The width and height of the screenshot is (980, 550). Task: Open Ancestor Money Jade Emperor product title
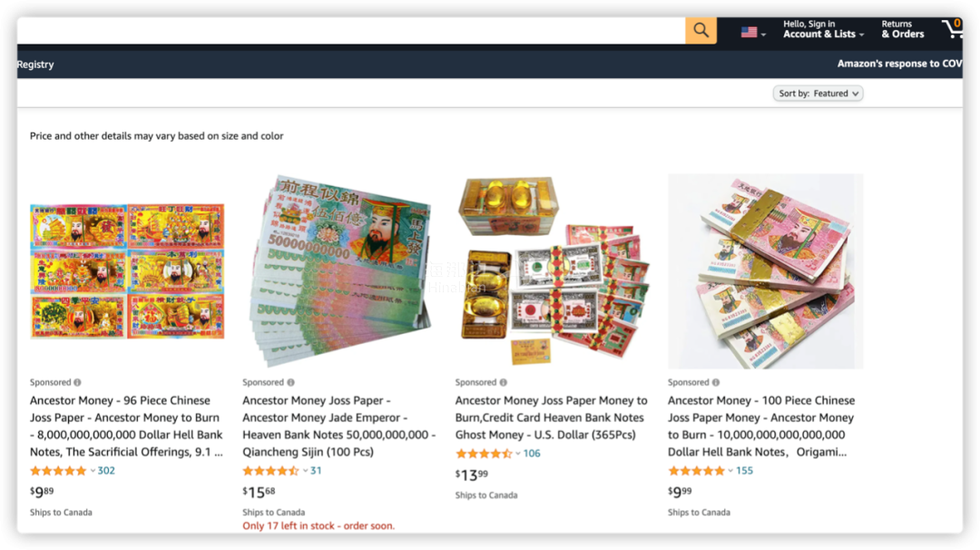point(338,427)
